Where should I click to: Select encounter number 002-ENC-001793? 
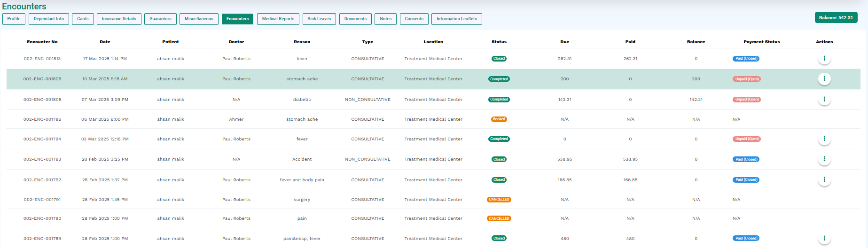point(42,159)
